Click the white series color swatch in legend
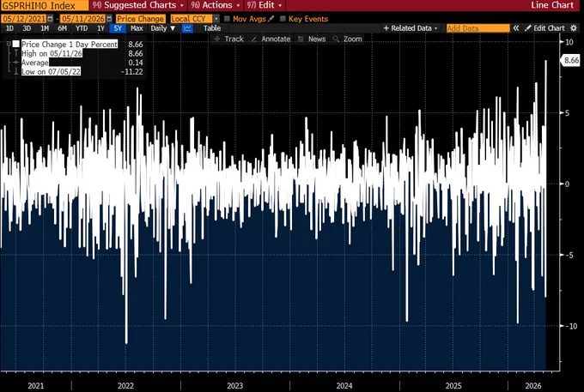This screenshot has height=392, width=584. [16, 45]
